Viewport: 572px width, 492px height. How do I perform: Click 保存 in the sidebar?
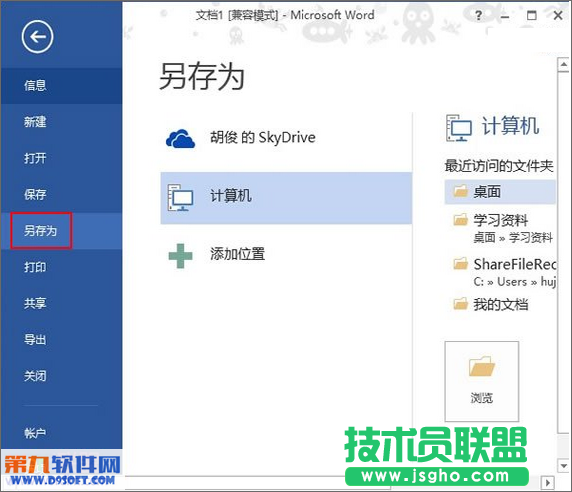[x=61, y=194]
